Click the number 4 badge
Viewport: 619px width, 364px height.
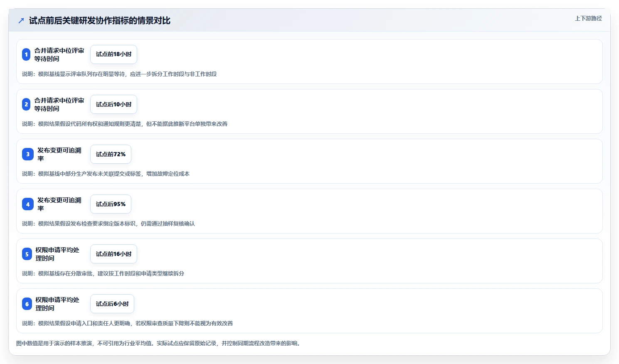coord(28,204)
